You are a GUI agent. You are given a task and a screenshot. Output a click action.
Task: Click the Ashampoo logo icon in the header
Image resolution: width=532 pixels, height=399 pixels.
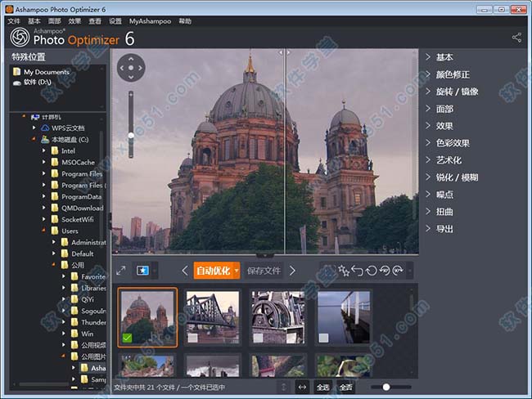(20, 38)
